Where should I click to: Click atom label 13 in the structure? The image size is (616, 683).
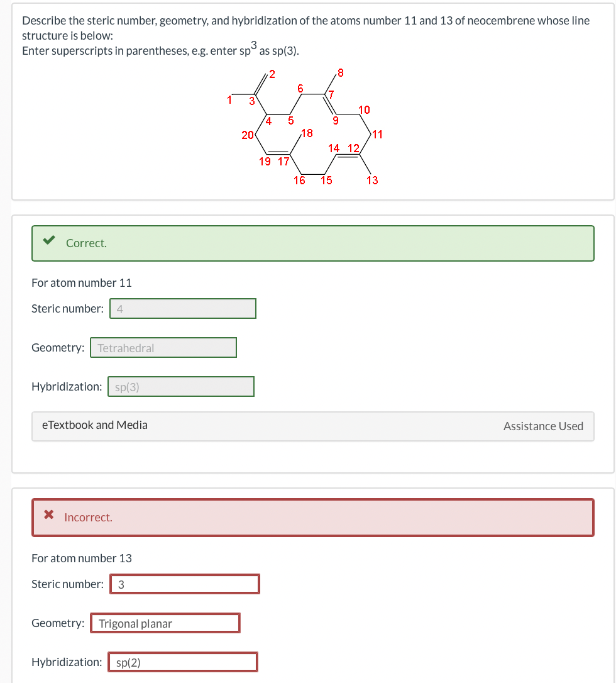[x=372, y=180]
